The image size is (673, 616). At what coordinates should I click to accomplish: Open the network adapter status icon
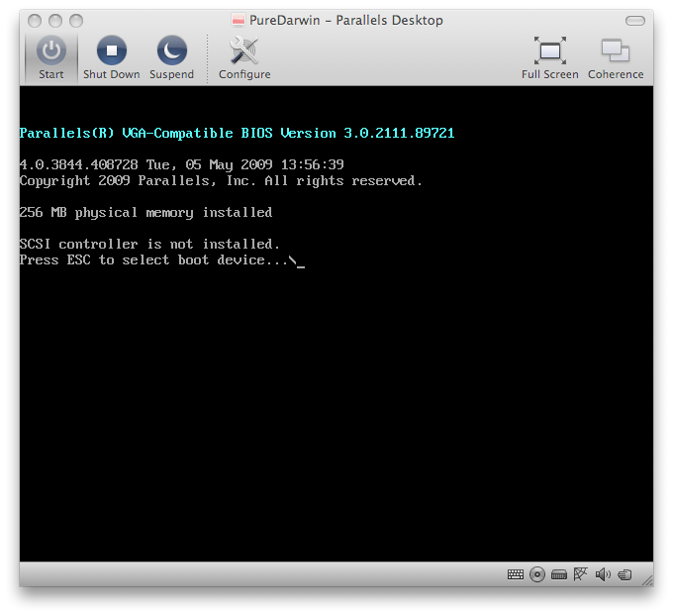[x=580, y=573]
